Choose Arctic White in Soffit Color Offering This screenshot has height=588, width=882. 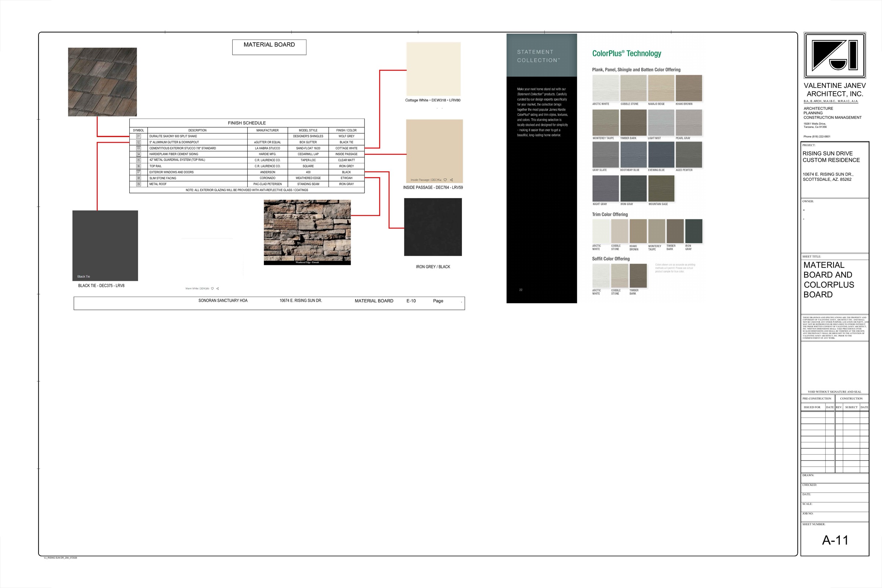tap(601, 276)
